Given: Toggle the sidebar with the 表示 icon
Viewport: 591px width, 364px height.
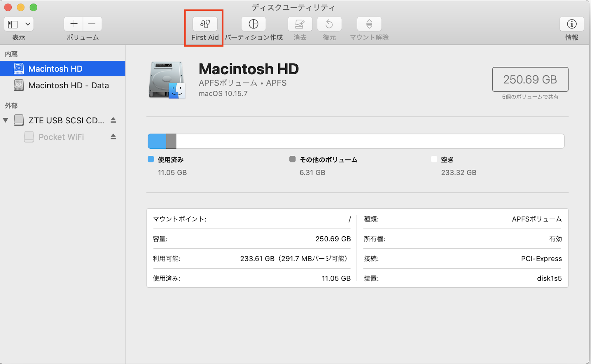Looking at the screenshot, I should (13, 24).
